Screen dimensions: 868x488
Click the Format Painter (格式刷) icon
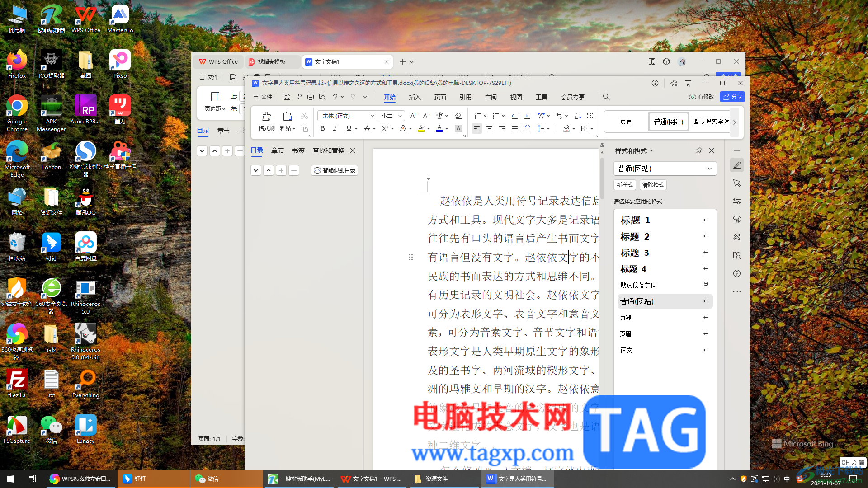(x=266, y=117)
